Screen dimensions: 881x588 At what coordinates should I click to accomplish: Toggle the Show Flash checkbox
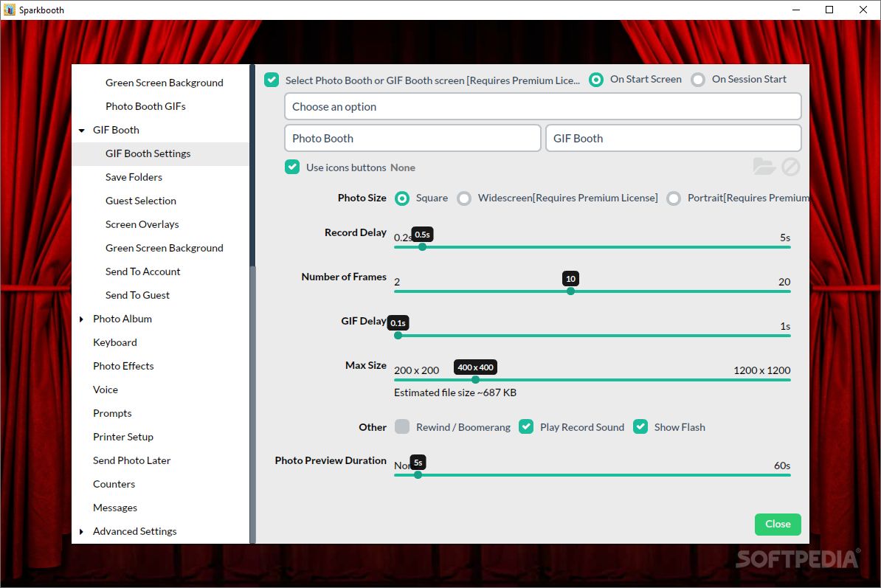pos(640,427)
